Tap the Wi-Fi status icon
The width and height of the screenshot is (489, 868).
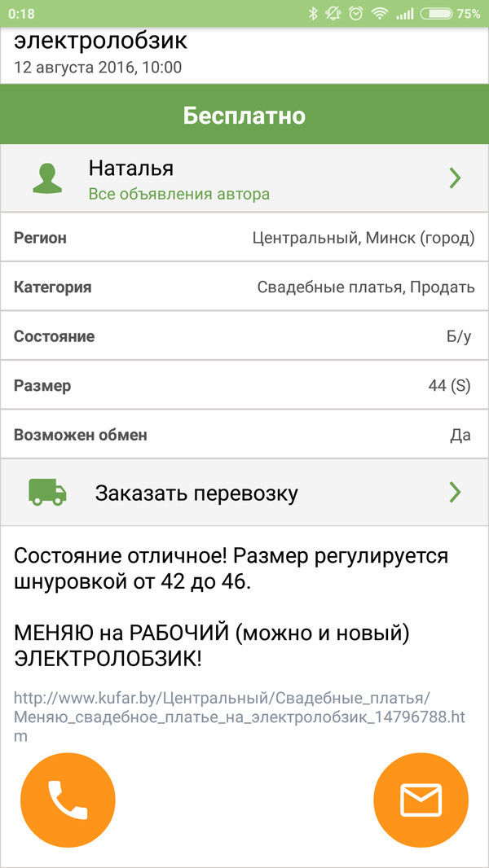379,14
